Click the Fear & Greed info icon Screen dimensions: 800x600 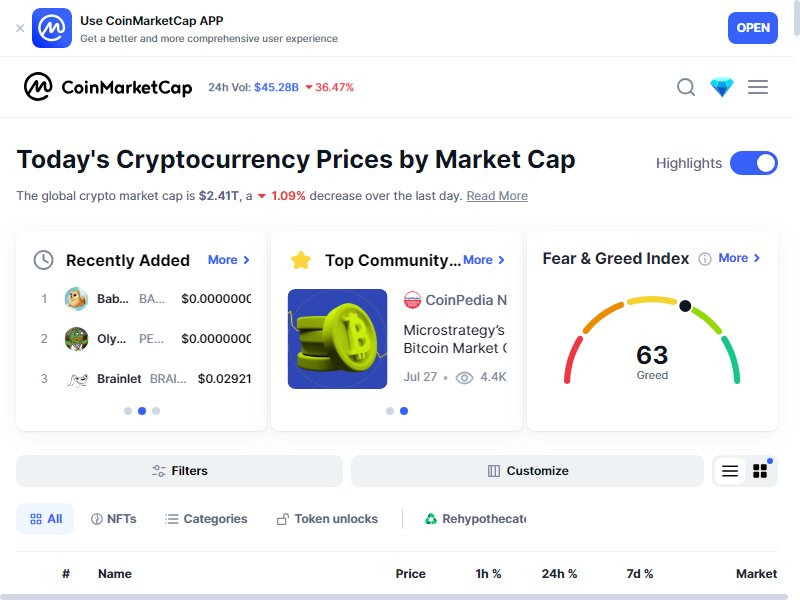click(x=705, y=259)
